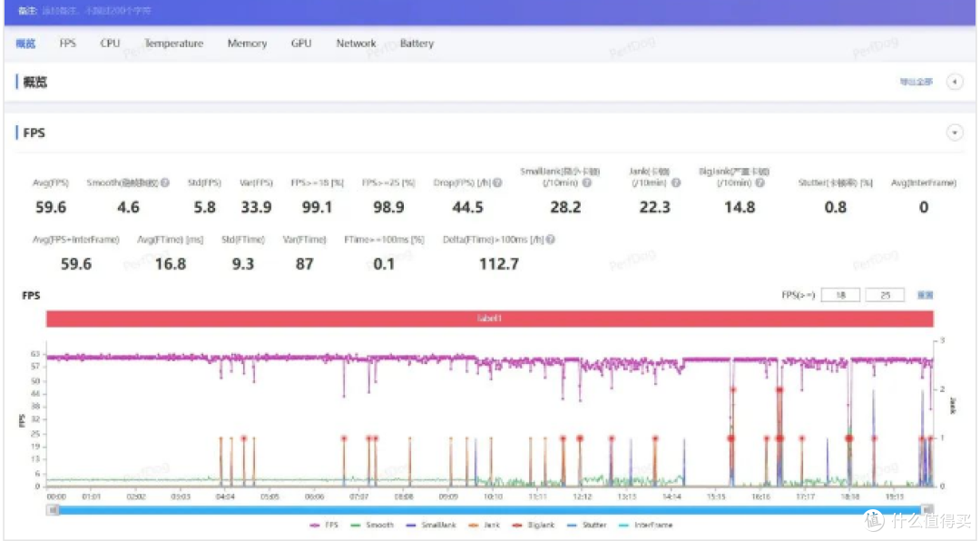
Task: Open help icon next to Smooth metric
Action: [x=165, y=182]
